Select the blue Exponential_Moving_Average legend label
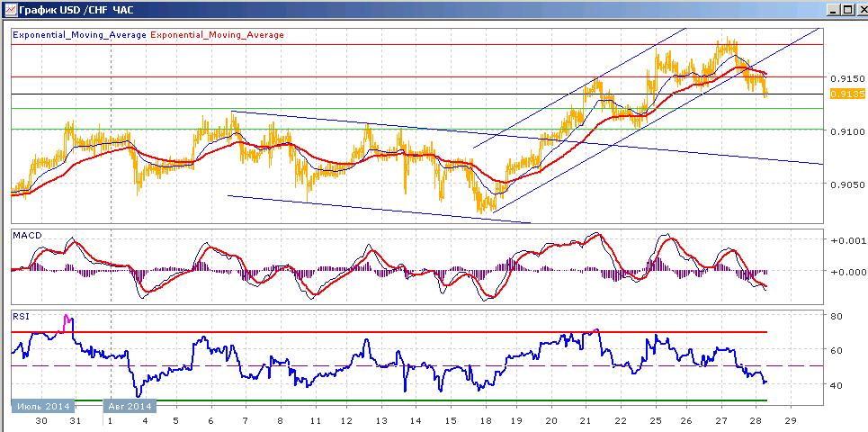Screen dimensions: 868x432 [x=79, y=34]
